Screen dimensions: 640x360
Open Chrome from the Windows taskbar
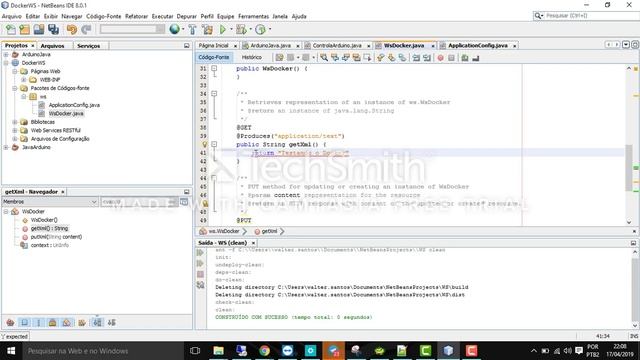coord(264,351)
